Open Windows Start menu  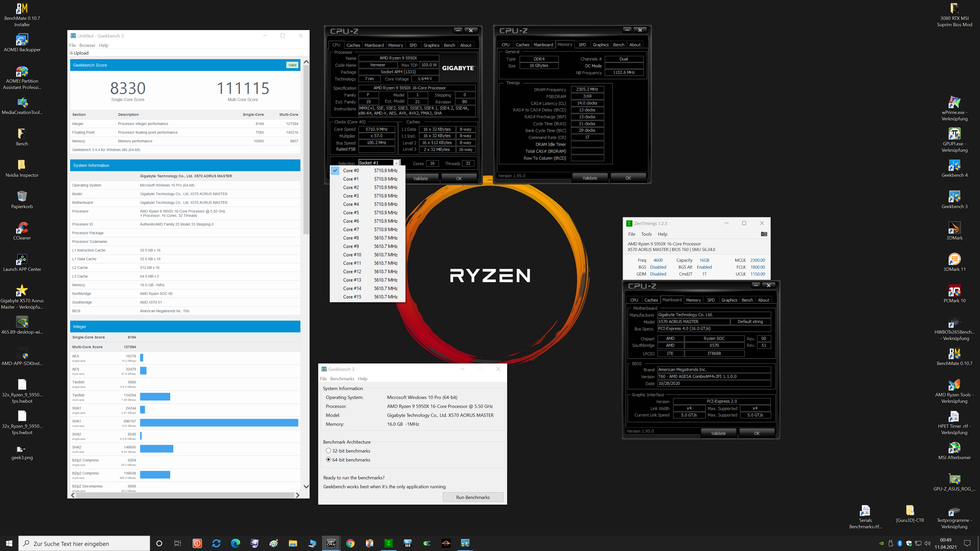tap(9, 543)
